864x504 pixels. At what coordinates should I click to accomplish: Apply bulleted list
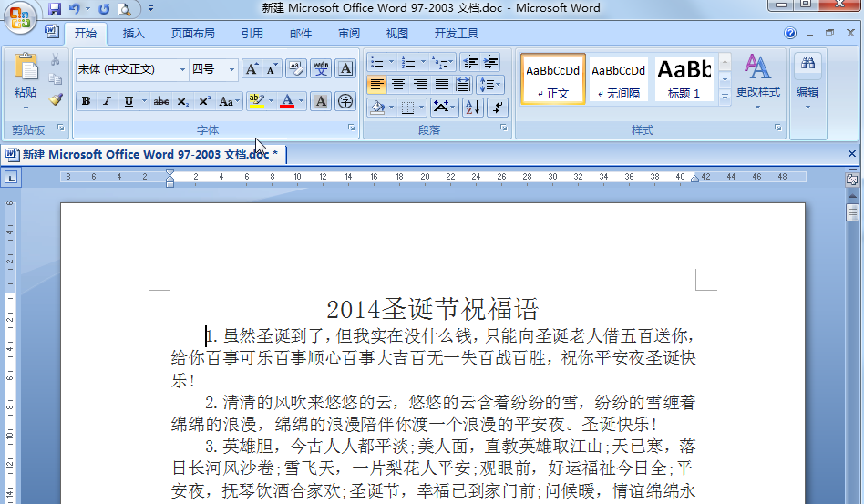377,62
